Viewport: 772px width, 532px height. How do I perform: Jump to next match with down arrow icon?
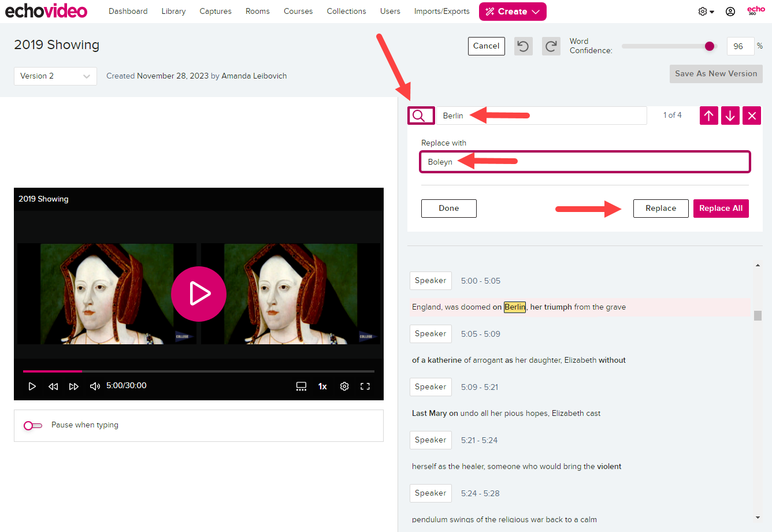[x=730, y=116]
